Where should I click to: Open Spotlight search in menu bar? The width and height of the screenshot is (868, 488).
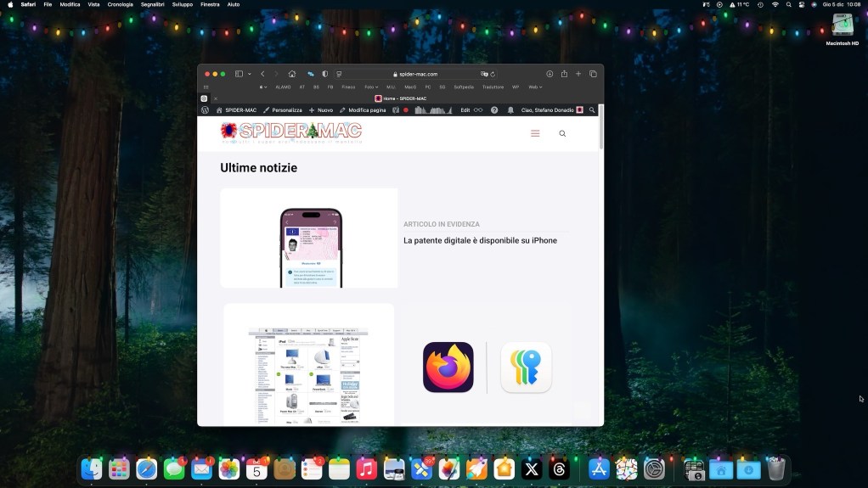788,4
